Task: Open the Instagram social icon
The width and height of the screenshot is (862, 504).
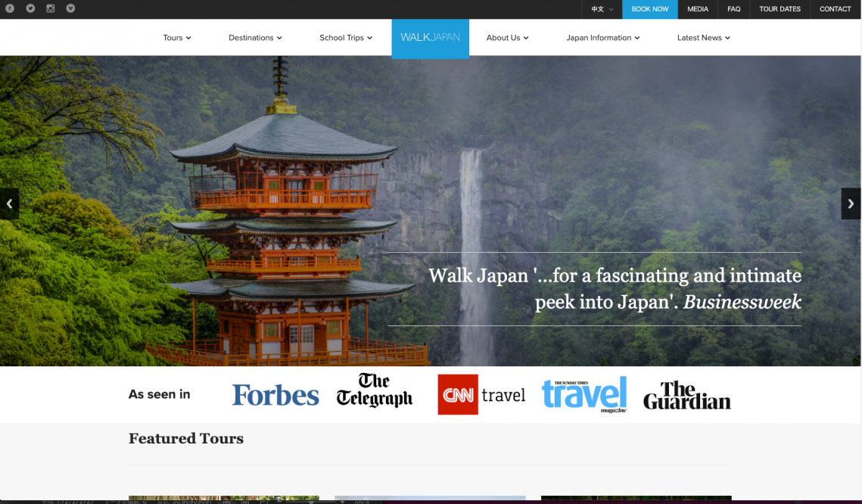Action: tap(51, 9)
